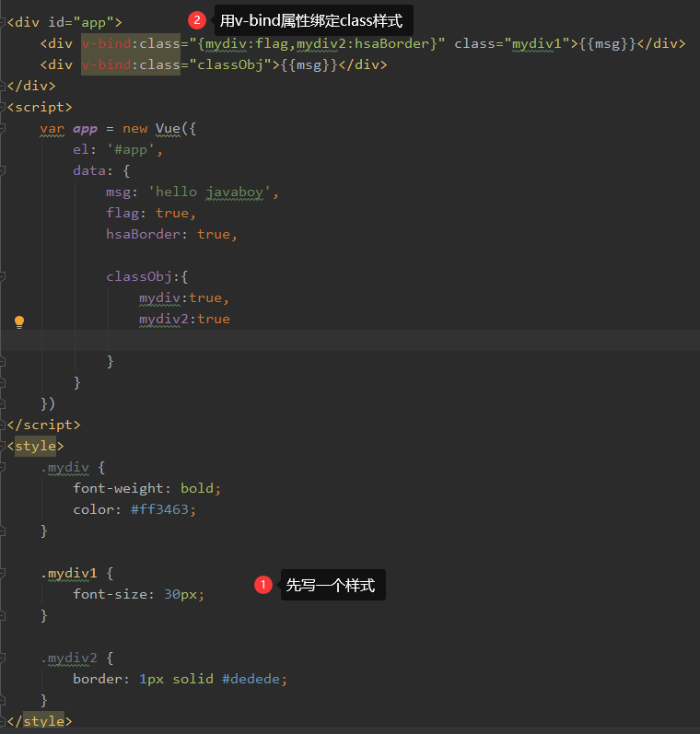The height and width of the screenshot is (734, 700).
Task: Click the {mydiv:flag,mydiv2:hsaBorder} binding value
Action: 317,44
